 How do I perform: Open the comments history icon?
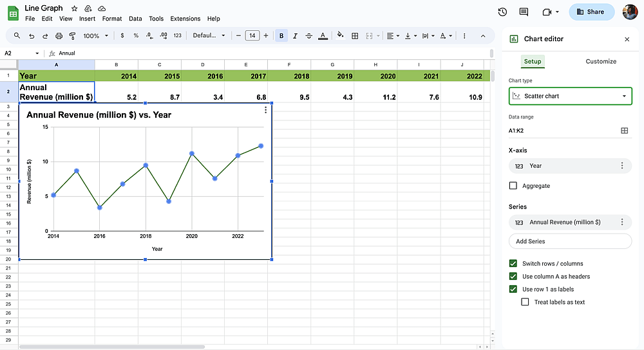pos(524,12)
